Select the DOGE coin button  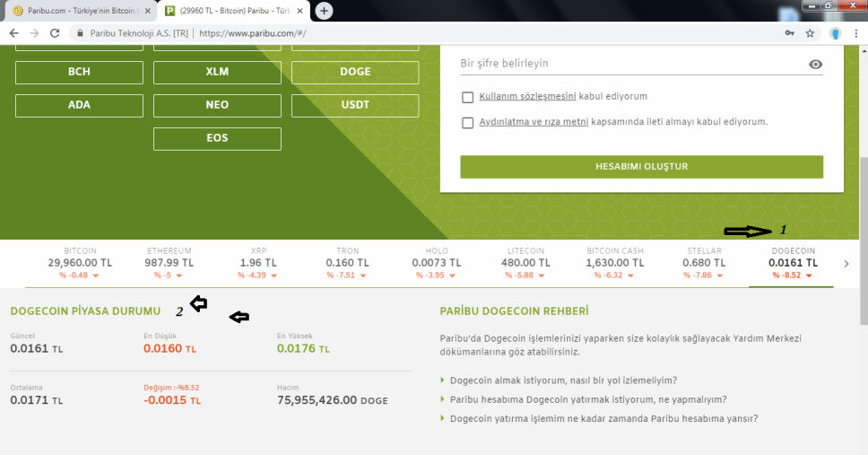click(x=355, y=72)
